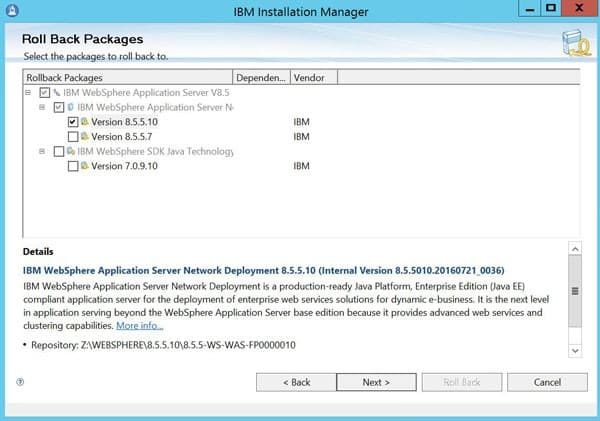The image size is (600, 421).
Task: Click the Version 8.5.5.10 package icon
Action: [x=85, y=122]
